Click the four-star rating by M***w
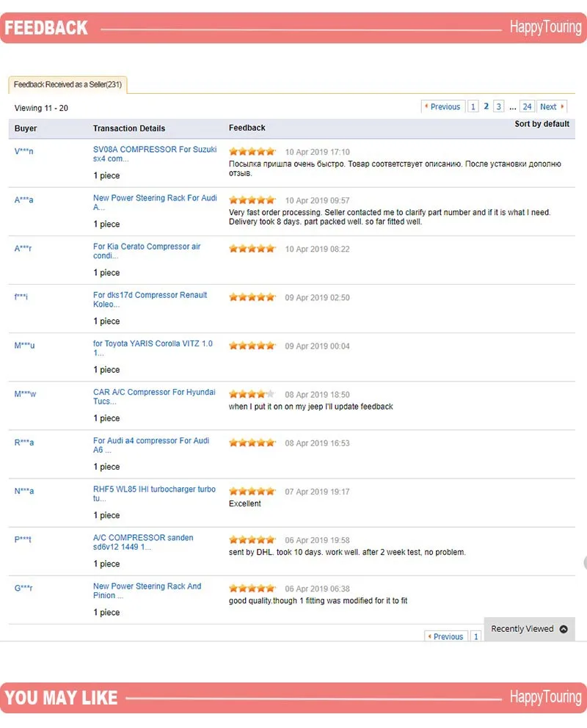 click(252, 394)
